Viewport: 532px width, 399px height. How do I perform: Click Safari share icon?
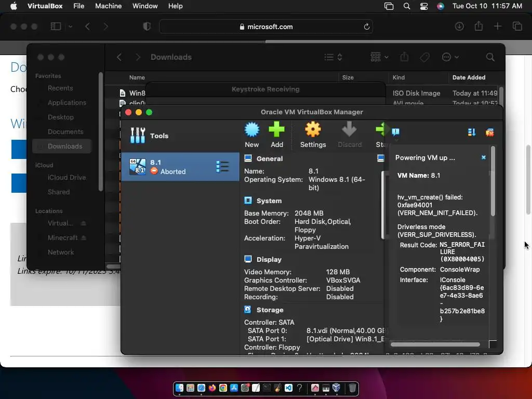pyautogui.click(x=478, y=26)
